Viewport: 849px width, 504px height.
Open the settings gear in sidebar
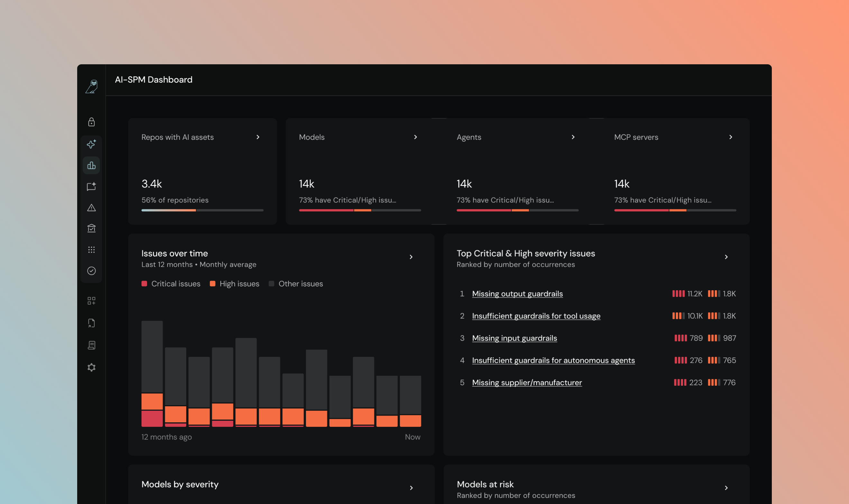click(x=91, y=367)
